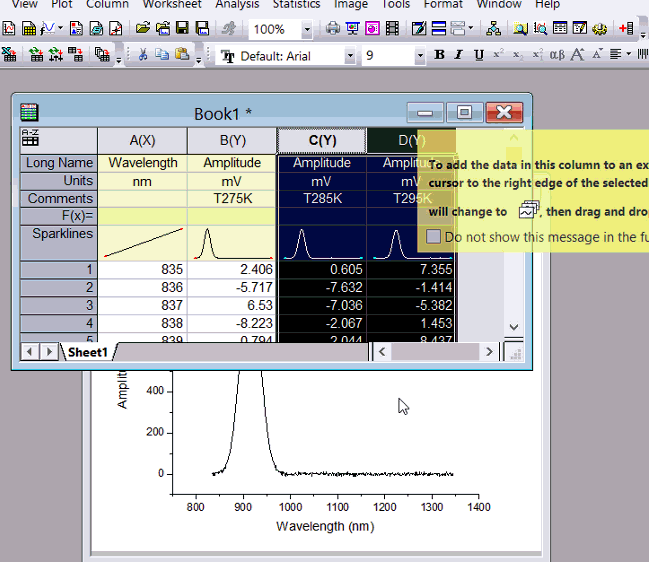Click the open file folder icon
652x566 pixels.
point(143,29)
